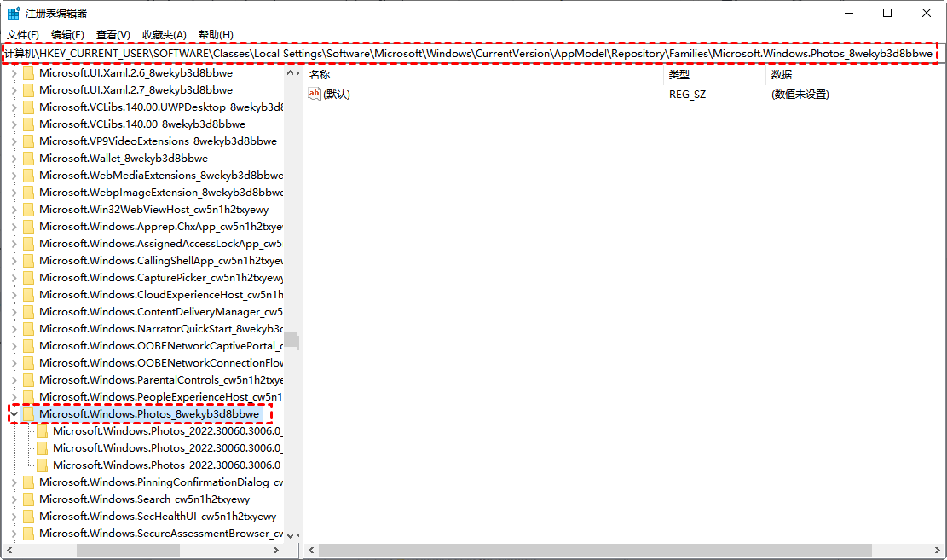The width and height of the screenshot is (947, 560).
Task: Open the 查看(V) menu
Action: point(113,34)
